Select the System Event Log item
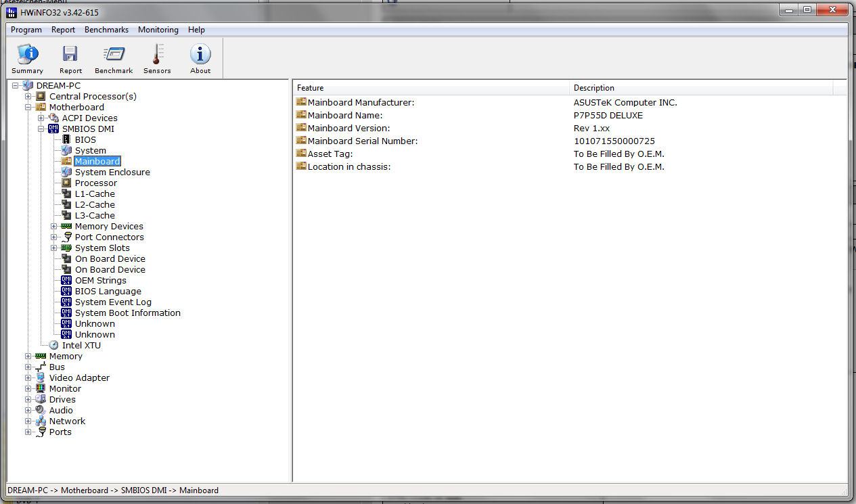Viewport: 856px width, 504px height. click(x=113, y=302)
